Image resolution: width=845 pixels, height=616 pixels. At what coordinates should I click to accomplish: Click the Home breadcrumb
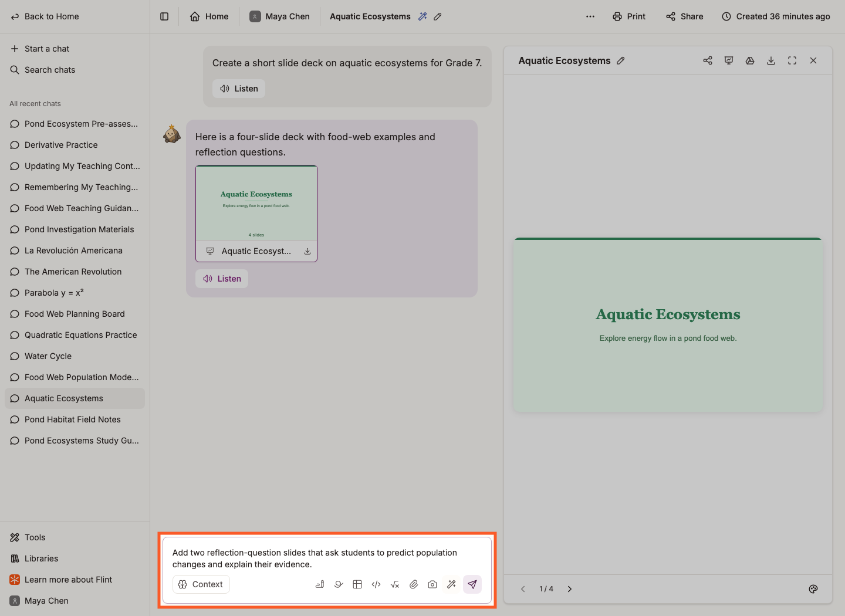209,16
